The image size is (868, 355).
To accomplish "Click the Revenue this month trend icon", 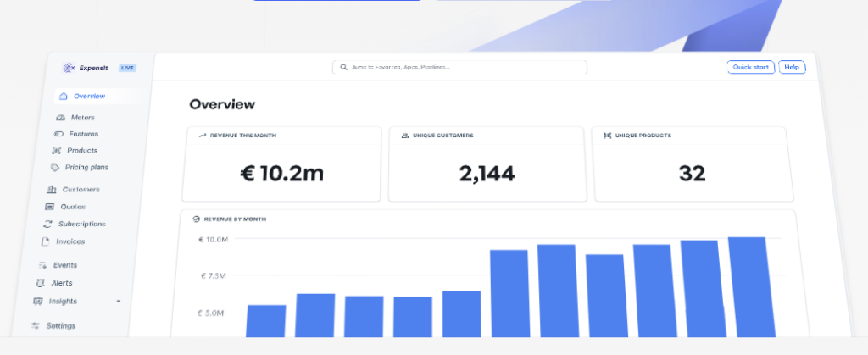I will tap(203, 136).
